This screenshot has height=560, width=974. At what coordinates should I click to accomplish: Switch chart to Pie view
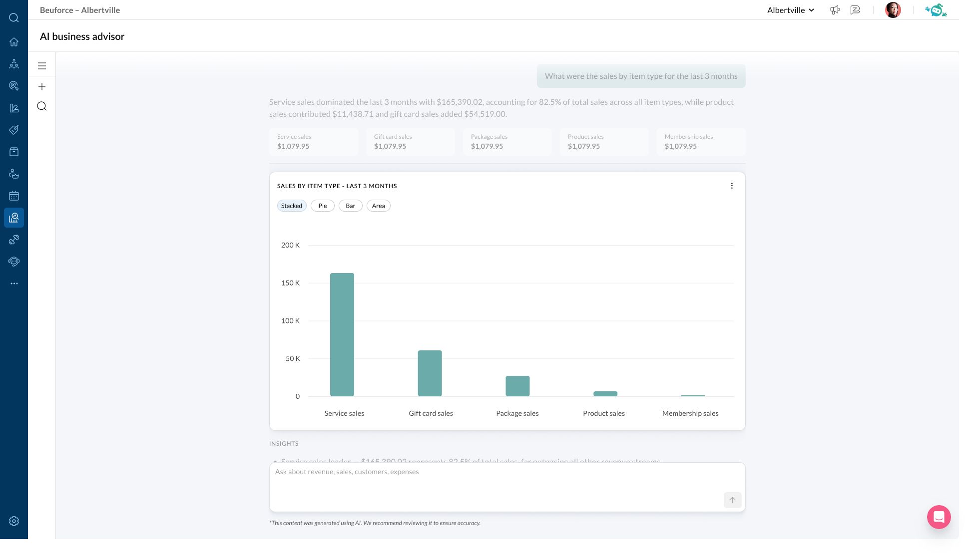click(x=323, y=206)
